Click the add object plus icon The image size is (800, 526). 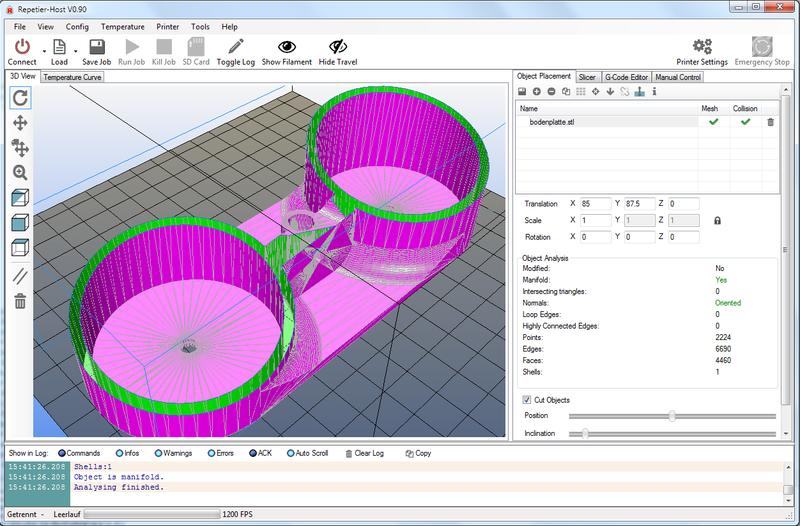[x=536, y=92]
